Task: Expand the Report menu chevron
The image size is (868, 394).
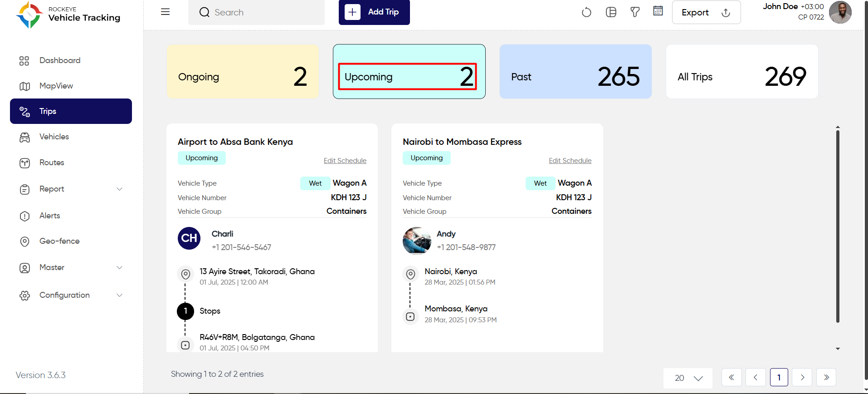Action: pos(120,189)
